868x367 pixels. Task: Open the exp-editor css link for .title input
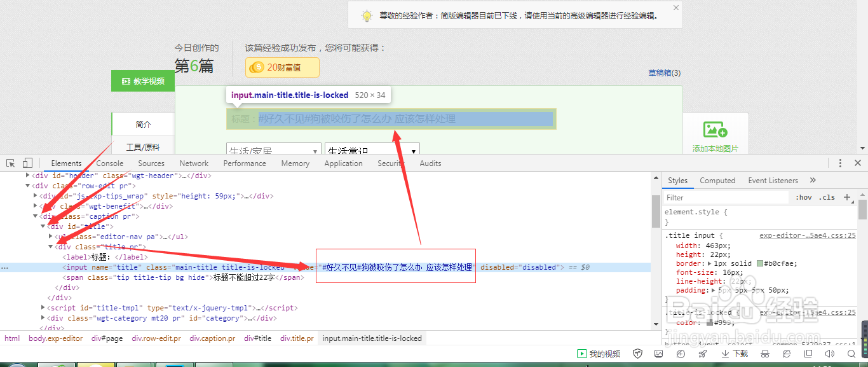pos(808,235)
